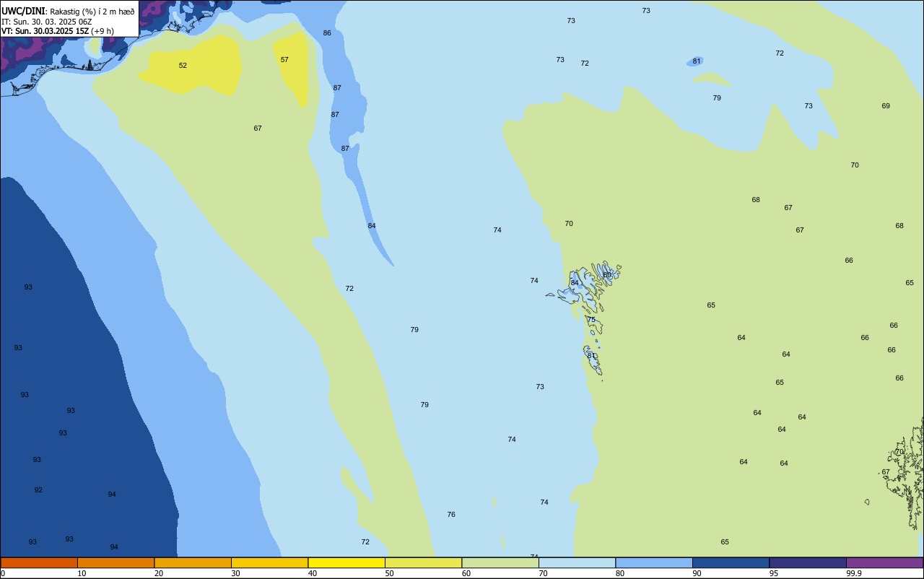Image resolution: width=924 pixels, height=579 pixels.
Task: Select the humidity value 57 on the map
Action: (284, 60)
